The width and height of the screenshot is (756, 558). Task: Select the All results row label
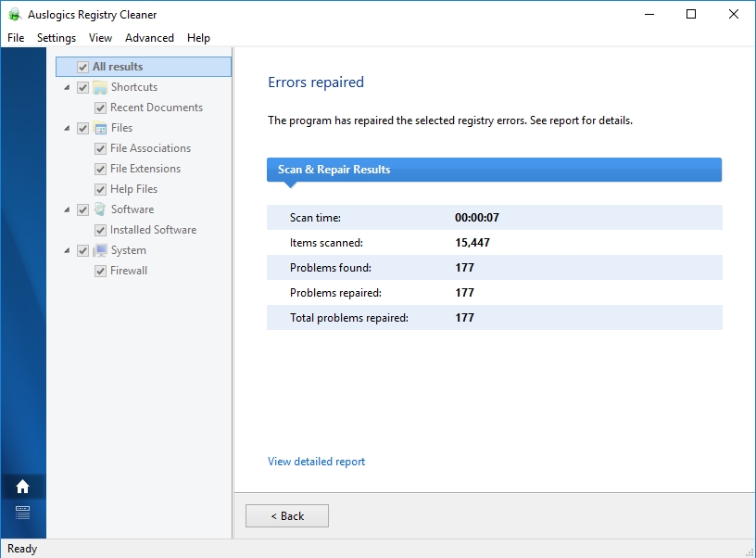pyautogui.click(x=118, y=67)
